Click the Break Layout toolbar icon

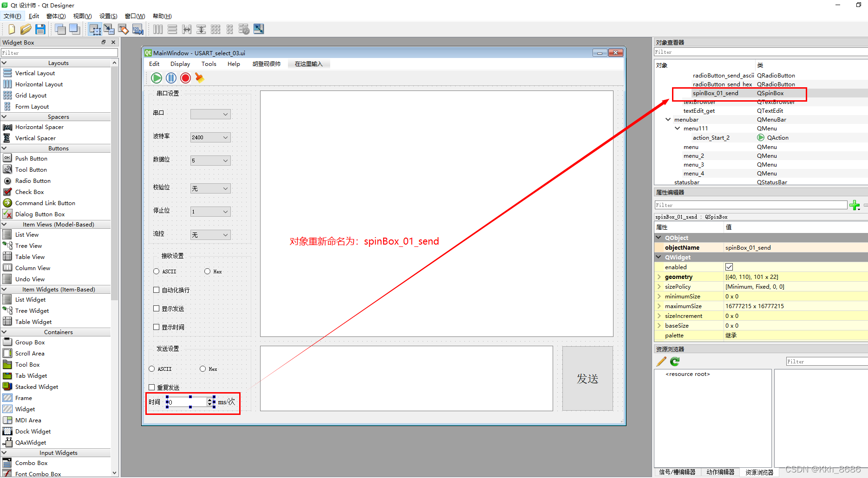(244, 29)
